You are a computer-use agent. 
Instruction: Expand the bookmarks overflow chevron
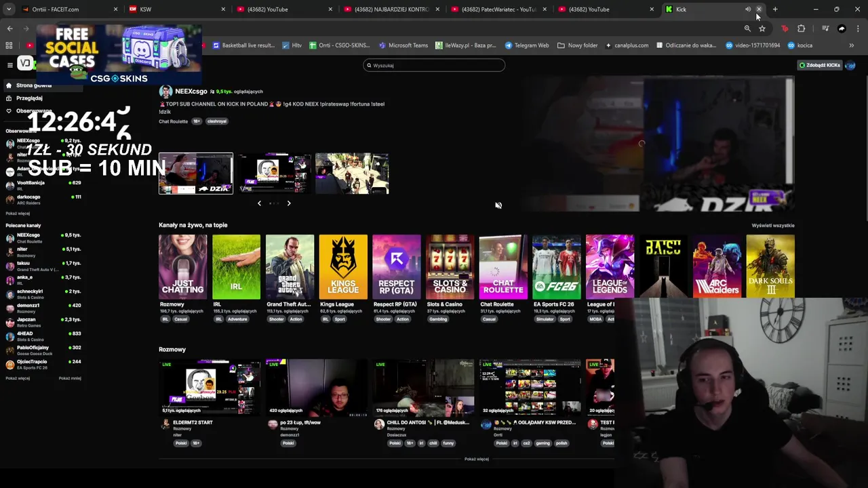click(852, 45)
